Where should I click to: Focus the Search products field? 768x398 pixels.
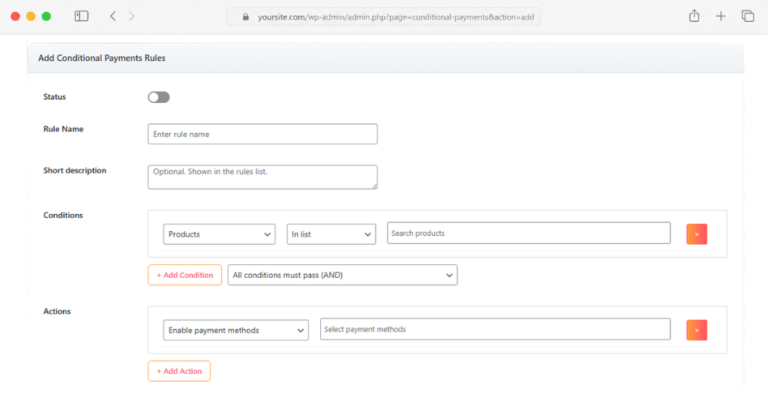tap(528, 233)
